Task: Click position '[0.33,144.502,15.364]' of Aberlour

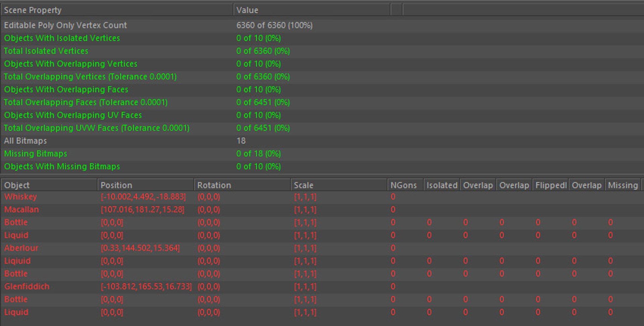Action: pos(140,248)
